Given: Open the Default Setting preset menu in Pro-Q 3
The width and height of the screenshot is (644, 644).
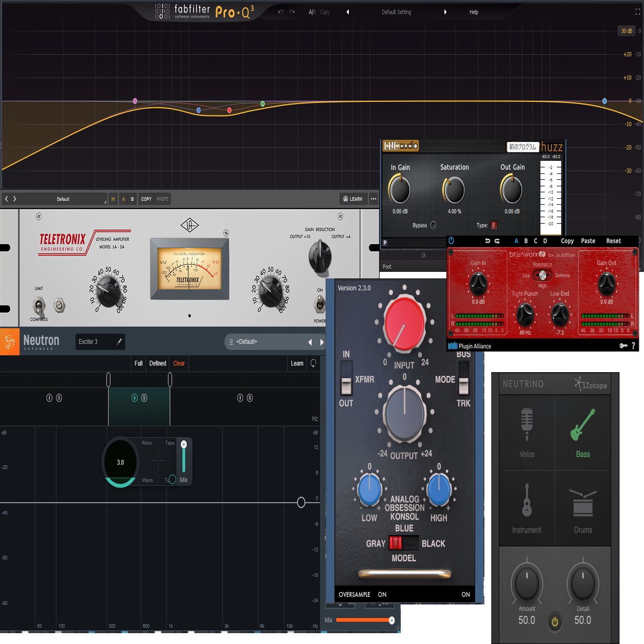Looking at the screenshot, I should (x=396, y=12).
